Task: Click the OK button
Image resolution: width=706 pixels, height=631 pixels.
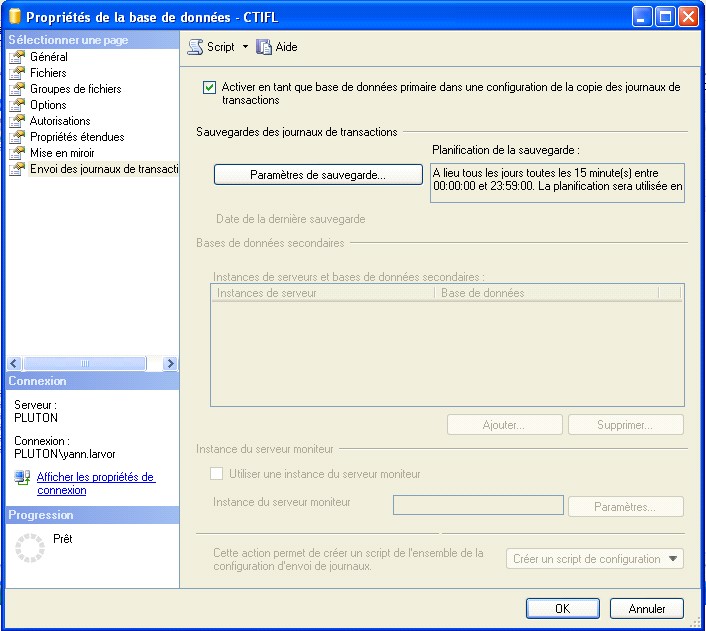Action: click(x=562, y=608)
